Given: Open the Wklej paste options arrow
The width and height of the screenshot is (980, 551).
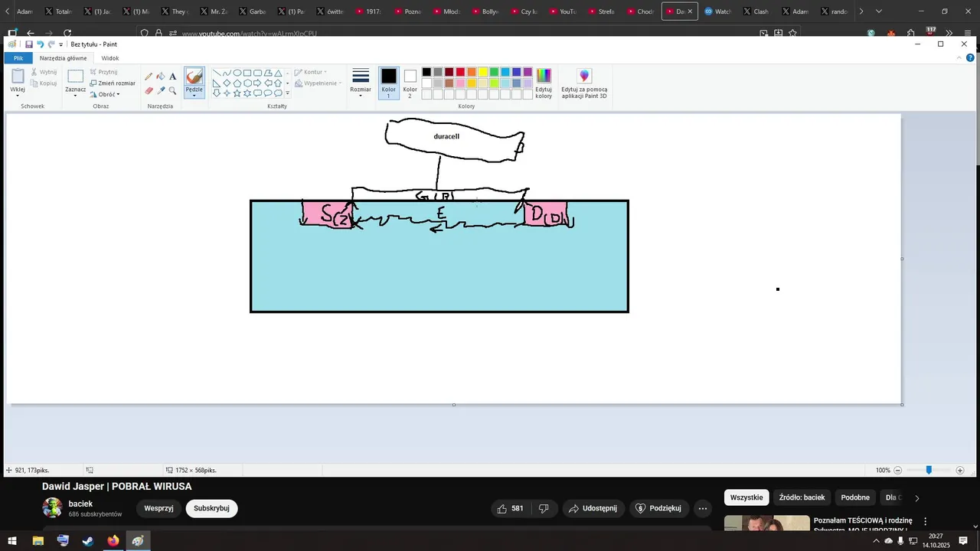Looking at the screenshot, I should 18,96.
